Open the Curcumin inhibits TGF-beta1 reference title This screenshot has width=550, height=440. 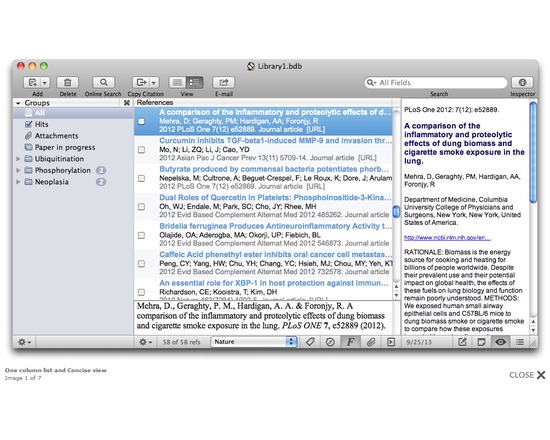coord(275,141)
